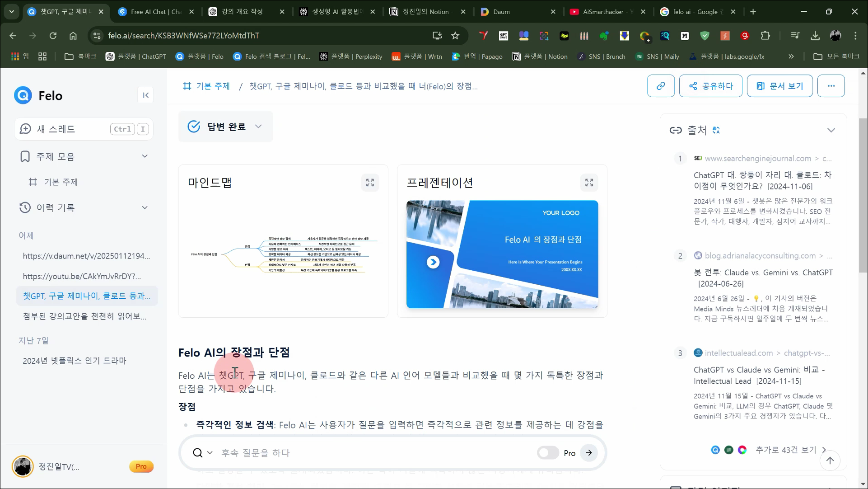Collapse the Felo sidebar panel
Screen dimensions: 868x489
145,95
